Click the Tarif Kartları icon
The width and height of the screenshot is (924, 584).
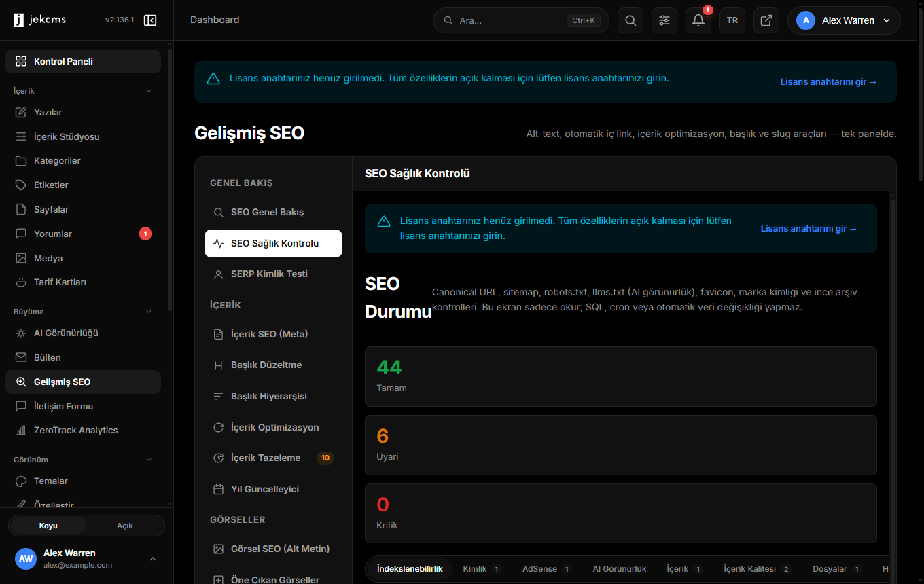21,282
